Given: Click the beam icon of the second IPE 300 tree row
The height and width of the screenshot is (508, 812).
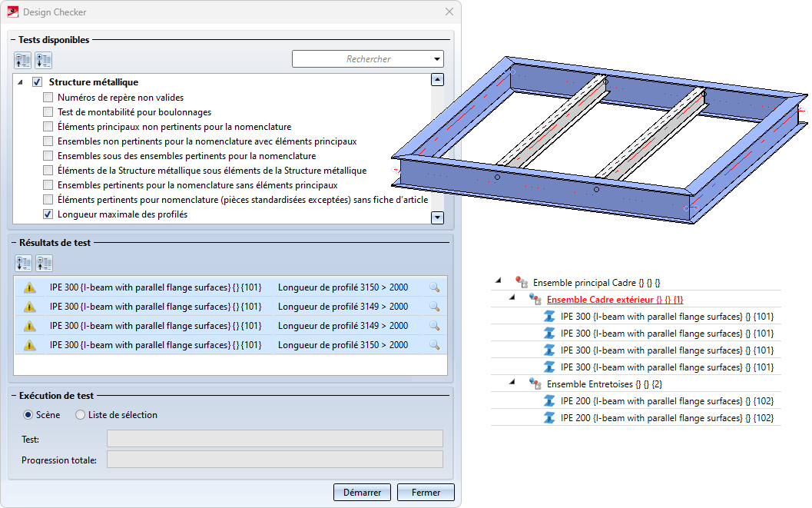Looking at the screenshot, I should pyautogui.click(x=549, y=334).
